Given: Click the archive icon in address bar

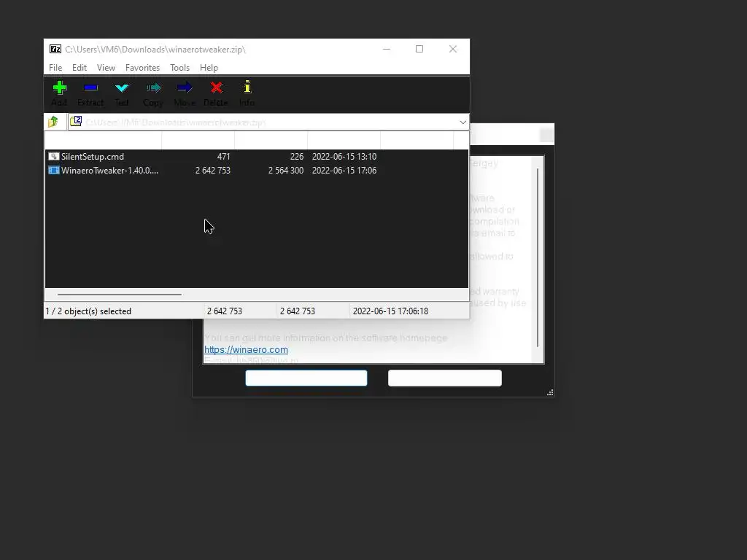Looking at the screenshot, I should (x=76, y=122).
